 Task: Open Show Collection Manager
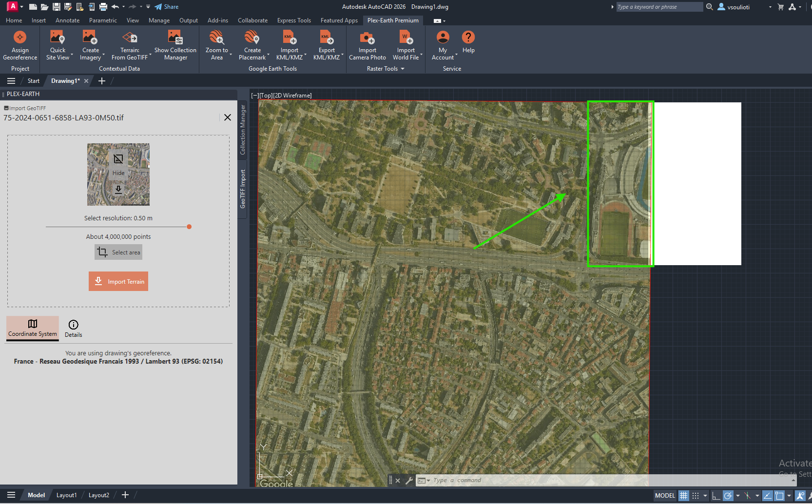click(175, 45)
